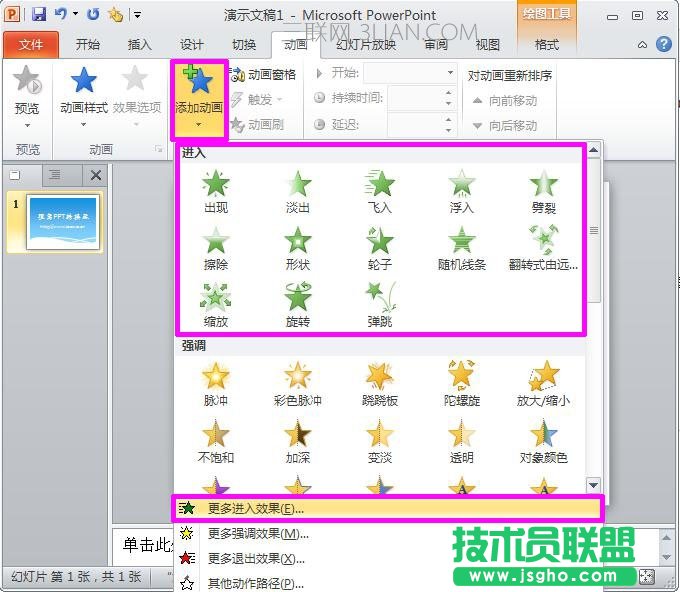Choose the 透明 transparency effect
This screenshot has height=592, width=680.
[x=461, y=441]
